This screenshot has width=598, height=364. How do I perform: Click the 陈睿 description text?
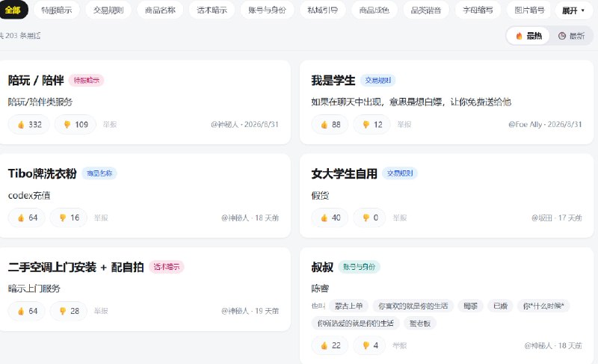(x=320, y=289)
